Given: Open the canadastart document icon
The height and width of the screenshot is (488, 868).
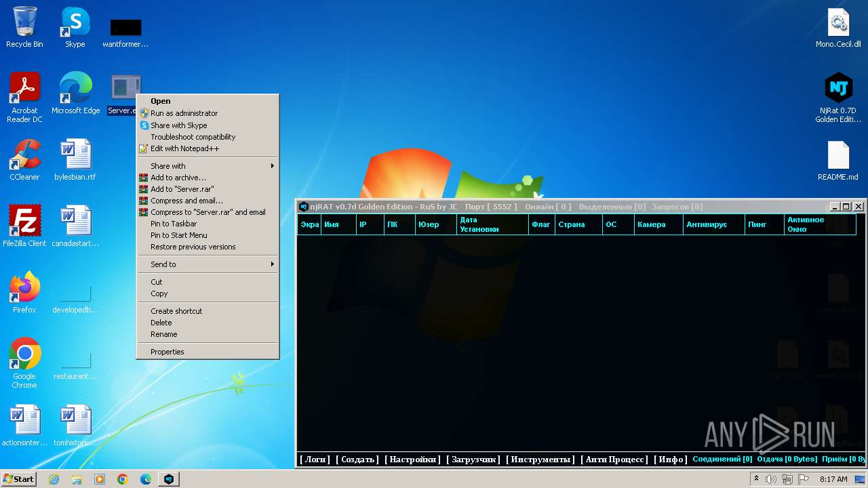Looking at the screenshot, I should coord(75,226).
